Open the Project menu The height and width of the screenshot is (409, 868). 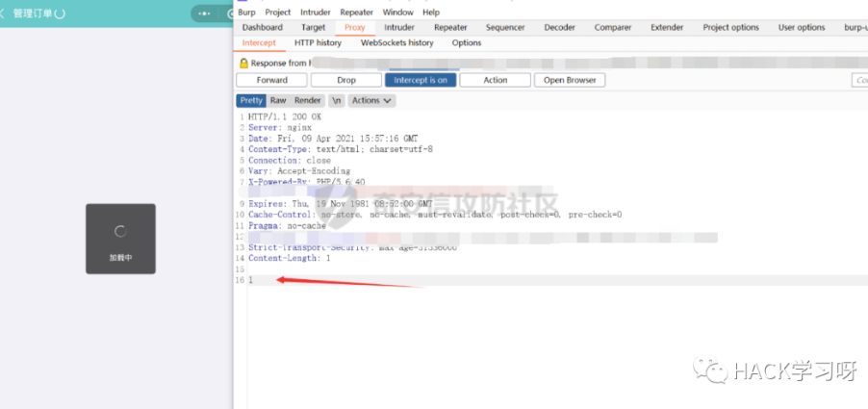pos(278,13)
